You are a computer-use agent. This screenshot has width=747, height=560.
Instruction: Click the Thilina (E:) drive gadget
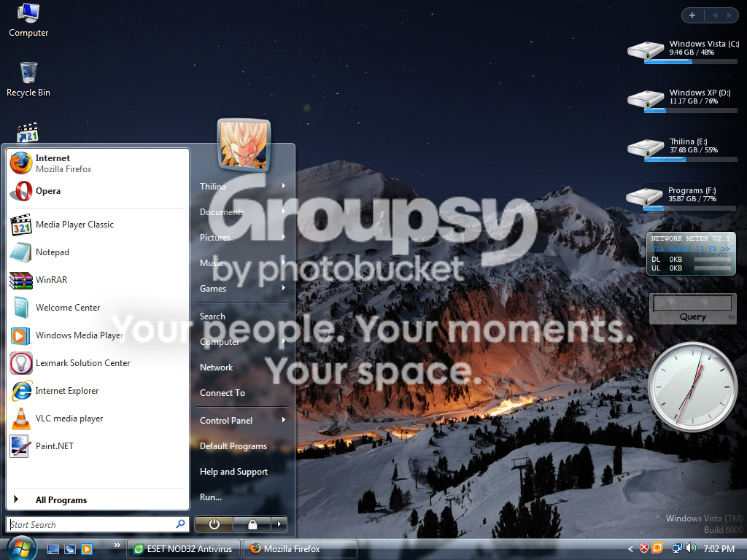point(683,149)
